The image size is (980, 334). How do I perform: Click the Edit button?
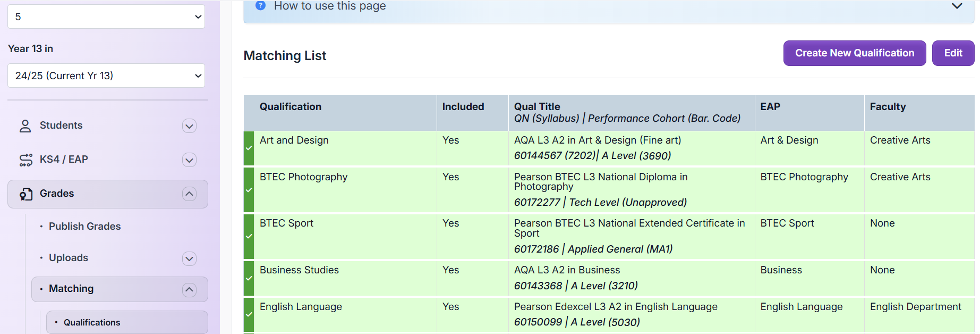click(x=953, y=53)
